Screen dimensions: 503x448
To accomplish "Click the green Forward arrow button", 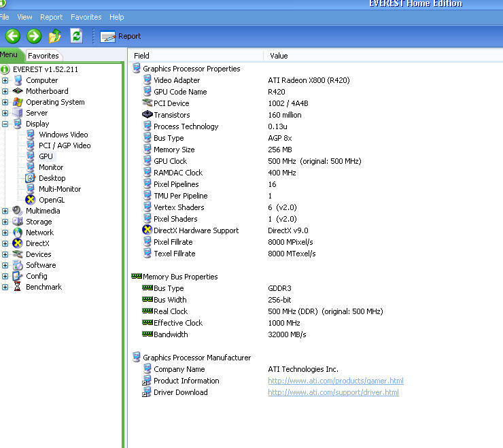I will (34, 36).
